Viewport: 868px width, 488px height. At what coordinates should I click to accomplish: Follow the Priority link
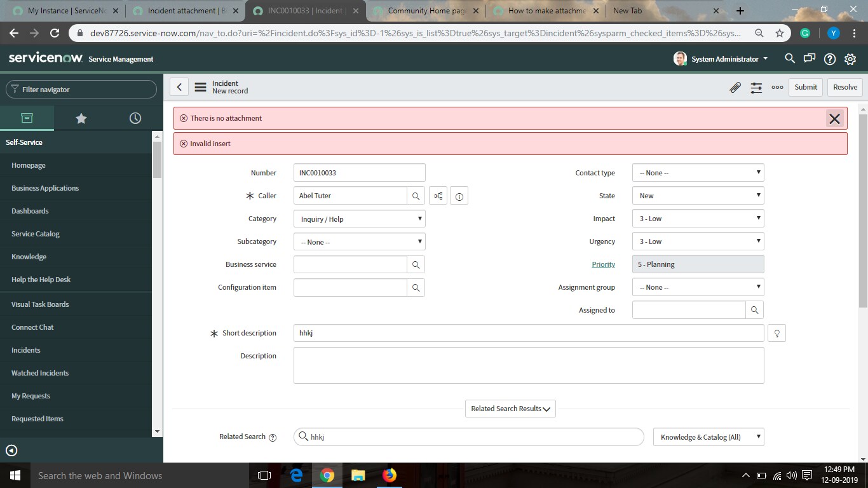pos(603,264)
